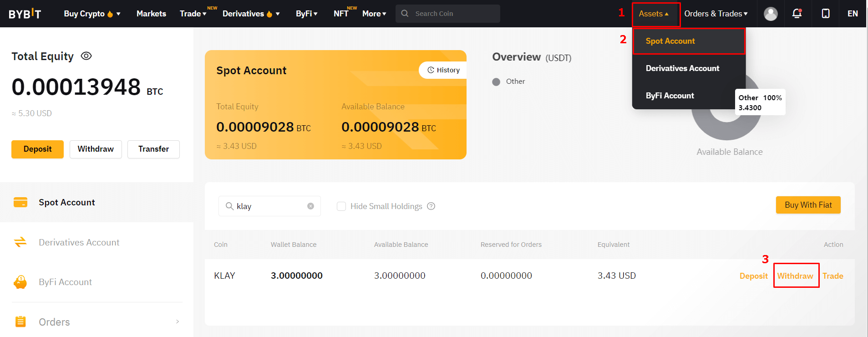The image size is (868, 337).
Task: Click the Derivatives Account arrows icon
Action: 20,242
